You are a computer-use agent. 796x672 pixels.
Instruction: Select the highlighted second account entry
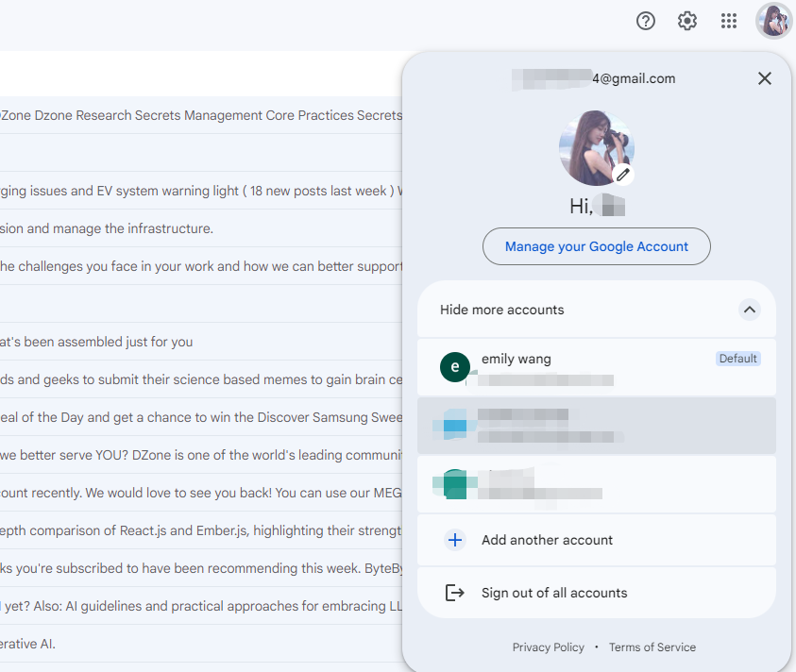(x=596, y=426)
